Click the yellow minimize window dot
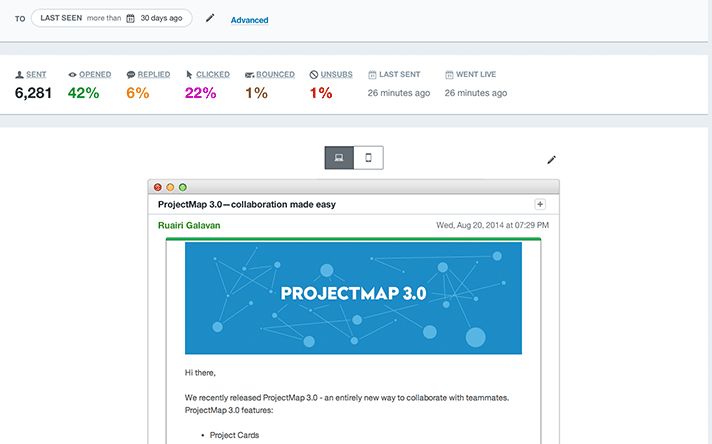This screenshot has height=444, width=712. 170,187
